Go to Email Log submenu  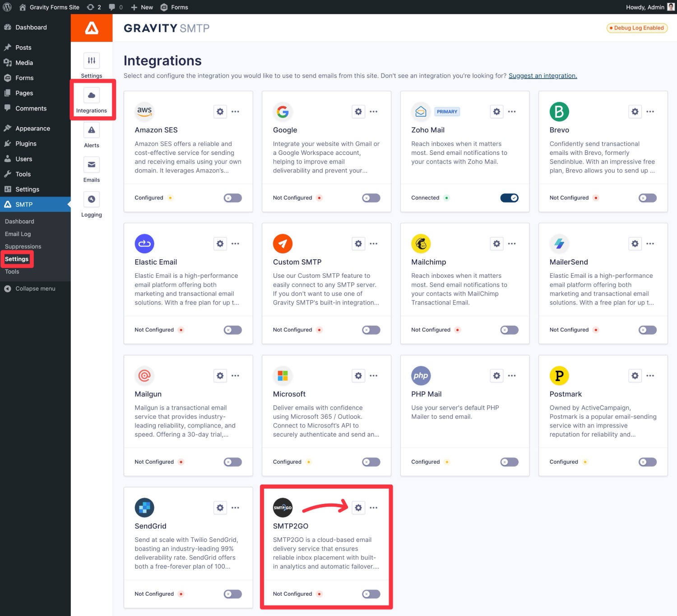18,234
